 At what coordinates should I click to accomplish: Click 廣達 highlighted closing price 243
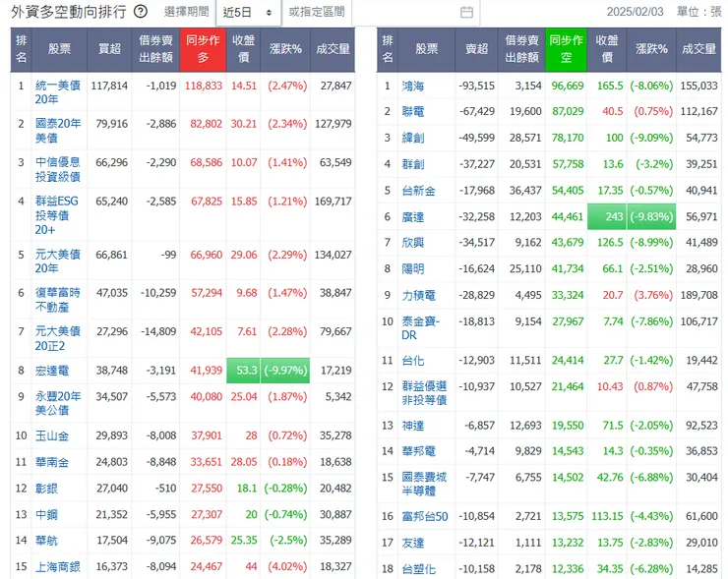tap(607, 216)
